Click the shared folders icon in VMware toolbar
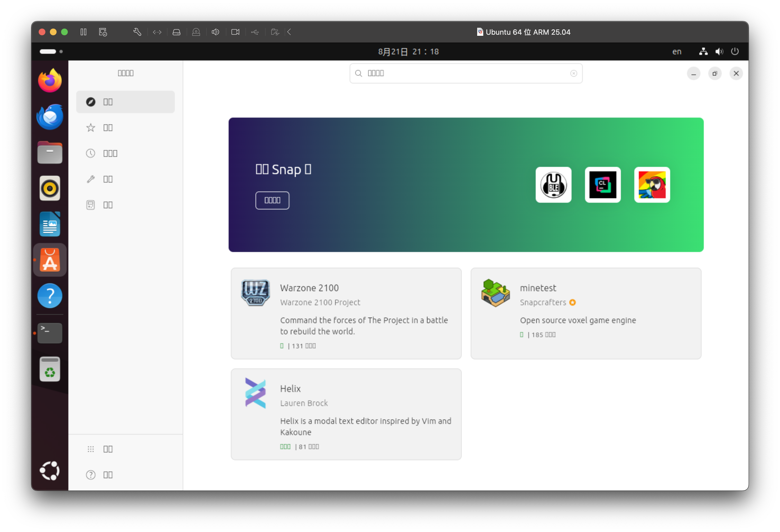 tap(275, 32)
